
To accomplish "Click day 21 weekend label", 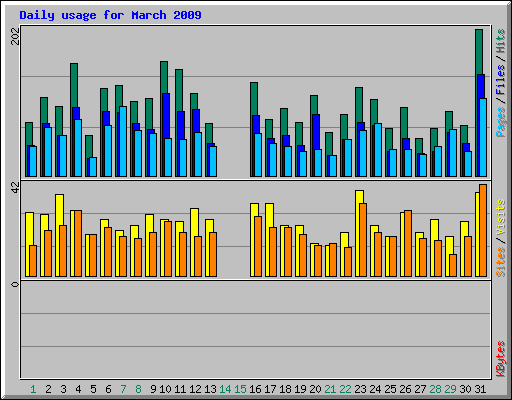I will [x=330, y=389].
